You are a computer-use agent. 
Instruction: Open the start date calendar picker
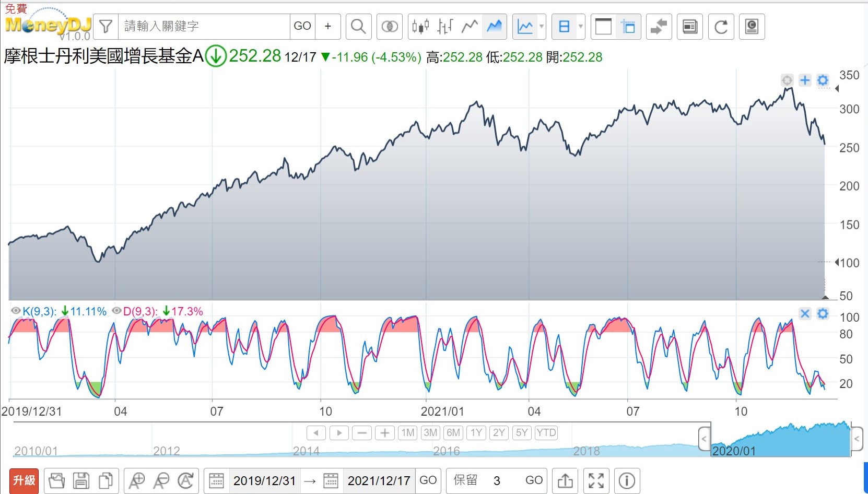tap(216, 480)
